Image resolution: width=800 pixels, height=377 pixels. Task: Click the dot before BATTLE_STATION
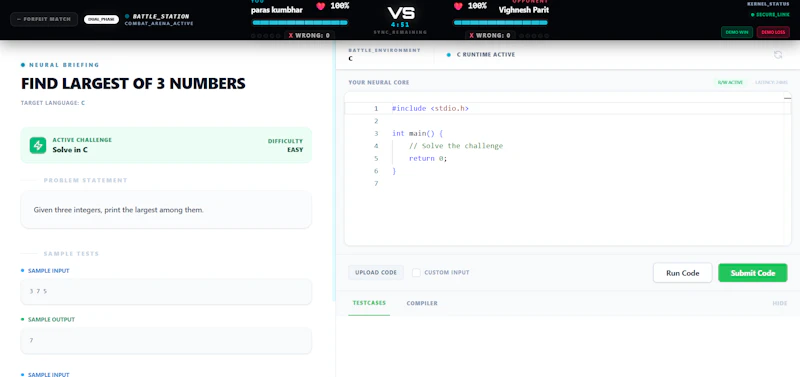pos(127,16)
